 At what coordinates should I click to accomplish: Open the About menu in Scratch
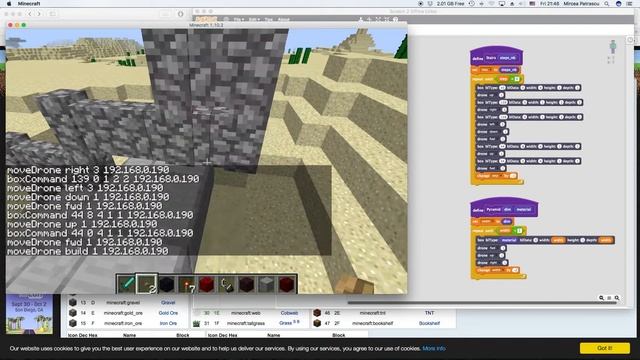tap(284, 19)
